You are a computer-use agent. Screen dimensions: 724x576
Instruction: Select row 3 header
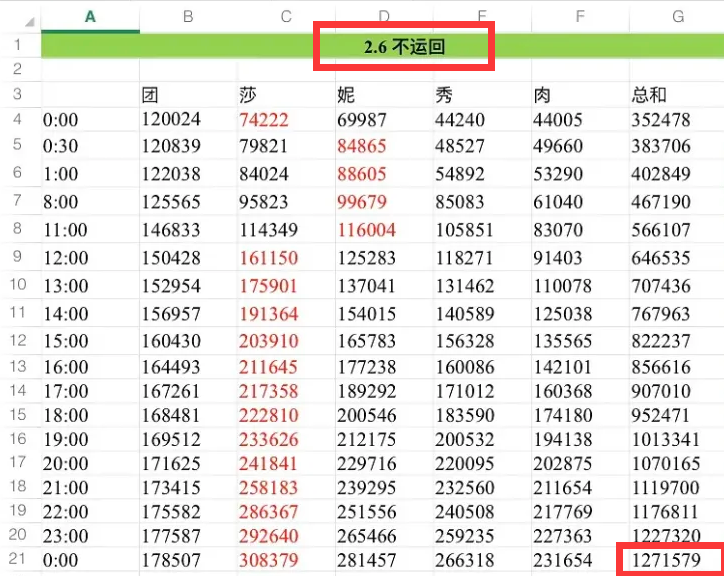[x=18, y=94]
